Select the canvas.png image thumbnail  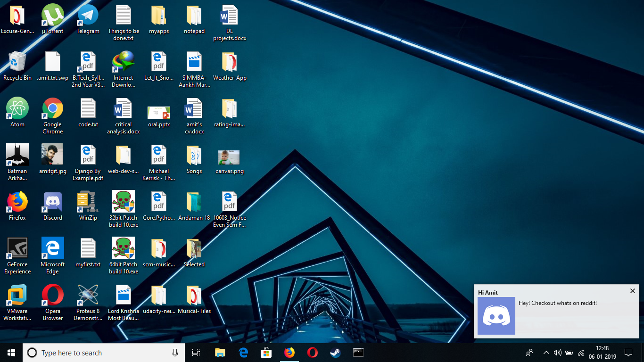coord(230,162)
